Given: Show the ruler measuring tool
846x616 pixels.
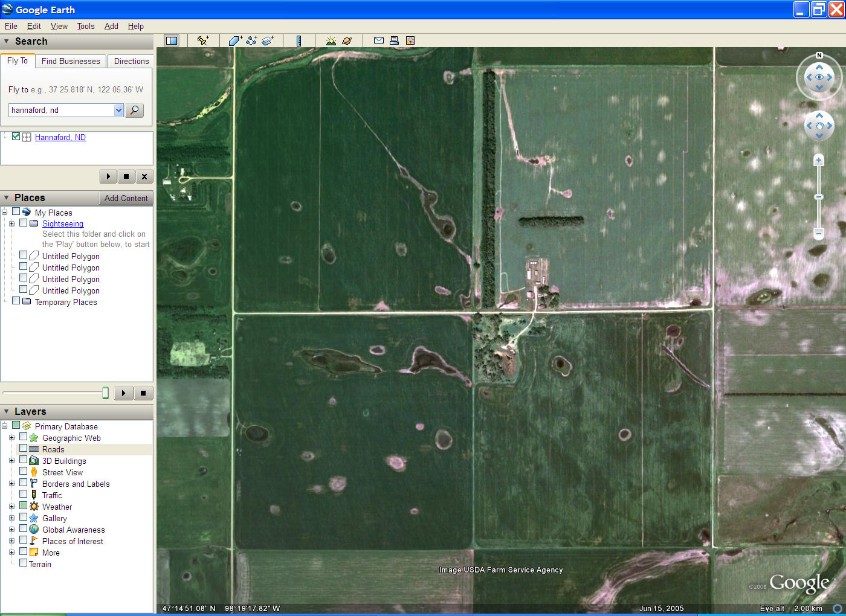Looking at the screenshot, I should [299, 40].
